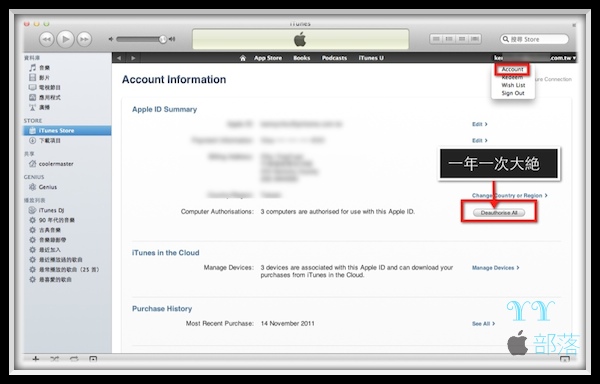Click the Purchase History heading

coord(162,309)
